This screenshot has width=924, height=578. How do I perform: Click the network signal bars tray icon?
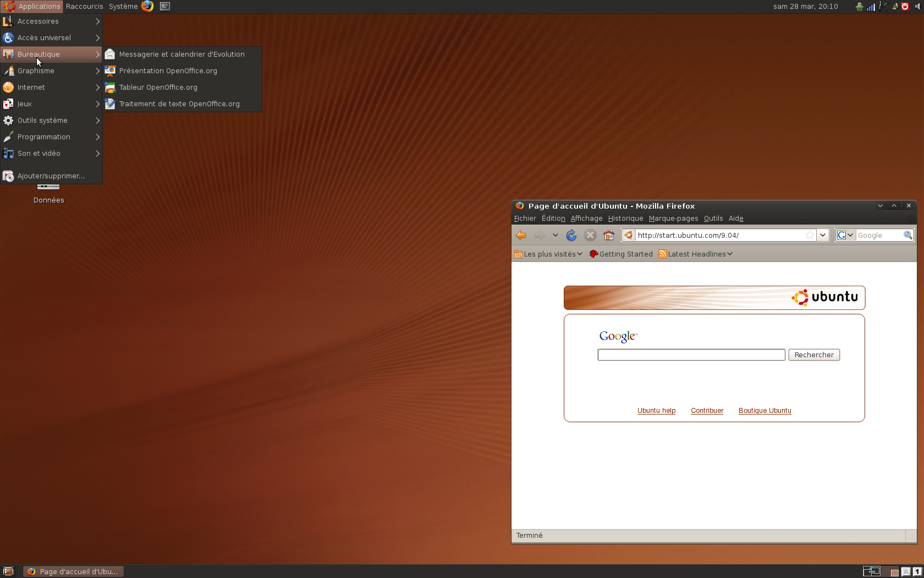pos(871,7)
